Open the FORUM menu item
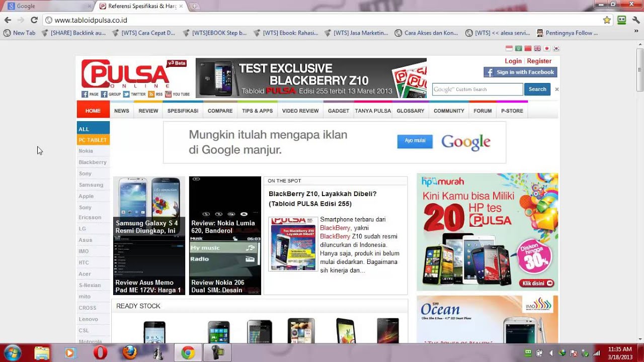Screen dimensions: 644x362 [x=482, y=111]
